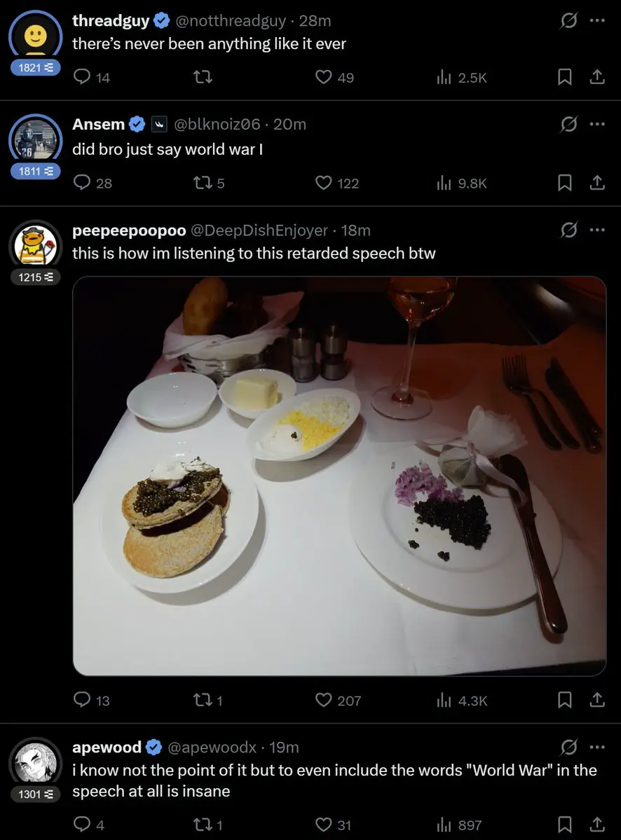View analytics on Ansem's tweet
Screen dimensions: 621x840
tap(462, 184)
